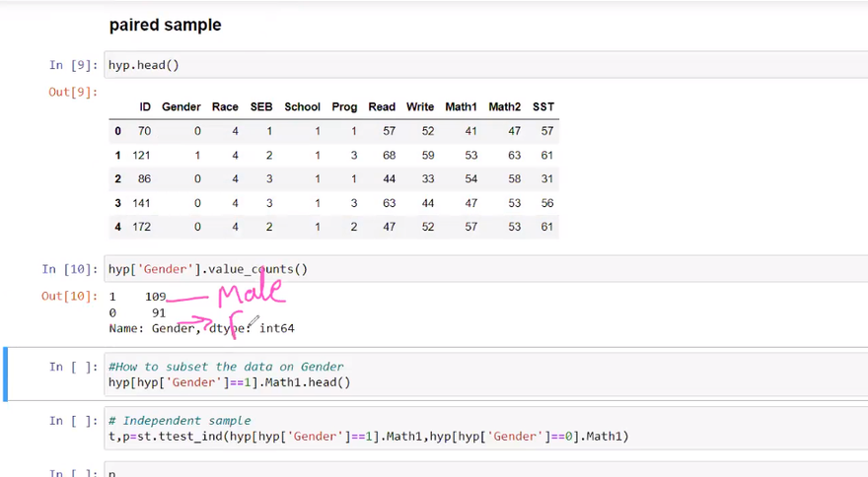Screen dimensions: 868x477
Task: Click the In [9] cell prompt
Action: [x=73, y=65]
